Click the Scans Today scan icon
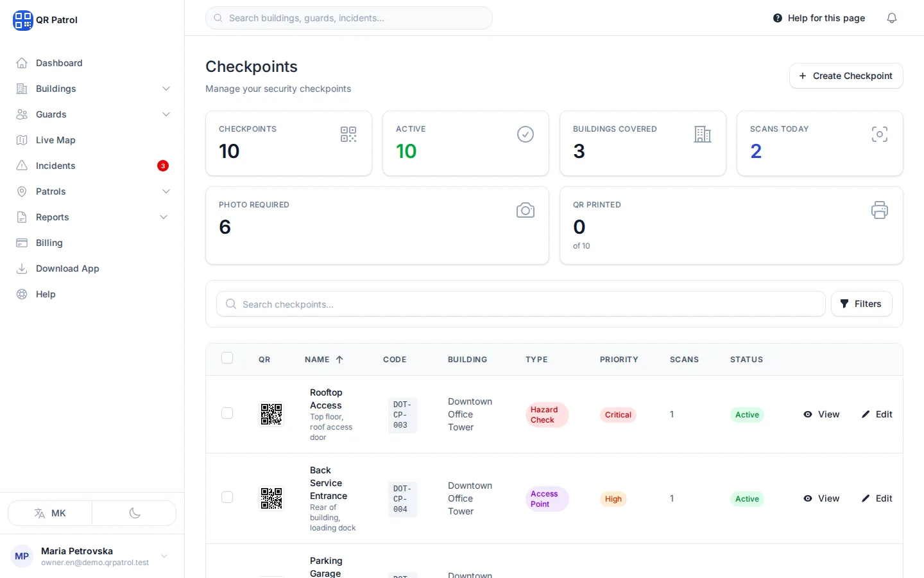This screenshot has height=578, width=924. click(x=880, y=134)
